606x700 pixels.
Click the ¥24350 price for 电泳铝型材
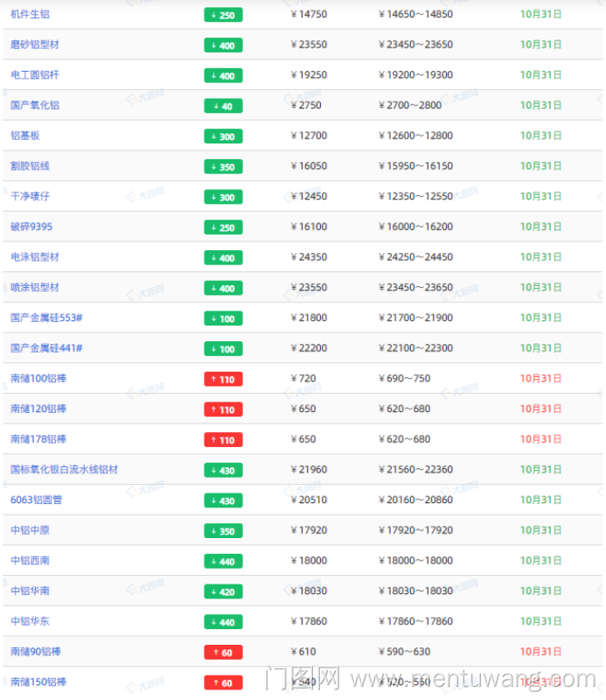(x=309, y=257)
